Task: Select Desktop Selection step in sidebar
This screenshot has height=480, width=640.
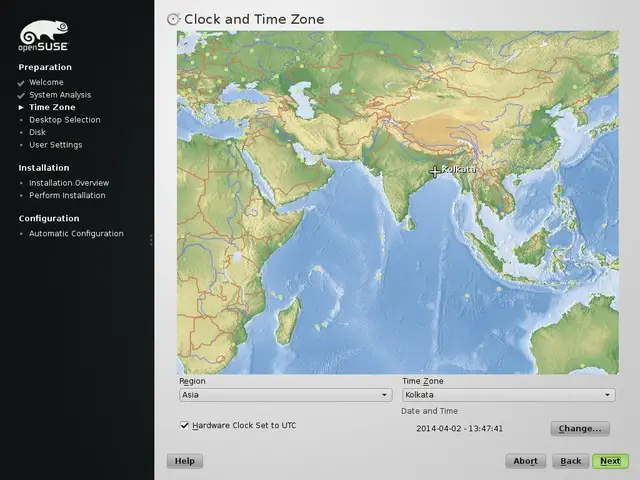Action: [x=64, y=120]
